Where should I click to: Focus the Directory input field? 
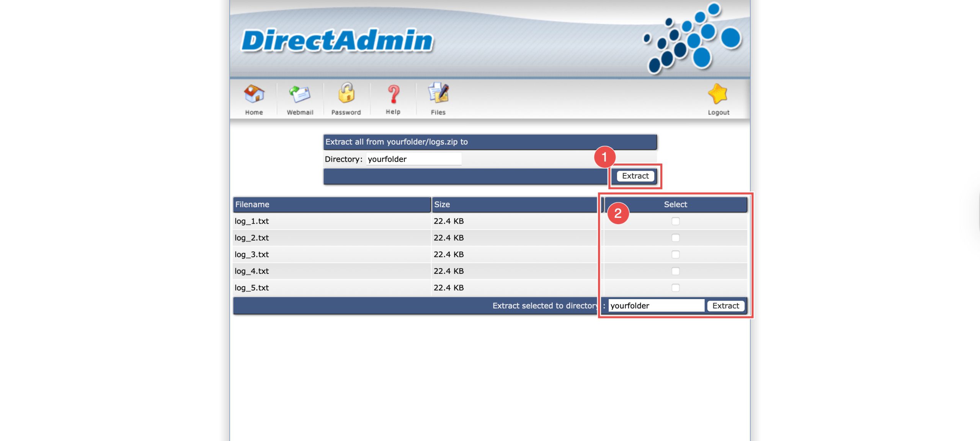coord(414,159)
